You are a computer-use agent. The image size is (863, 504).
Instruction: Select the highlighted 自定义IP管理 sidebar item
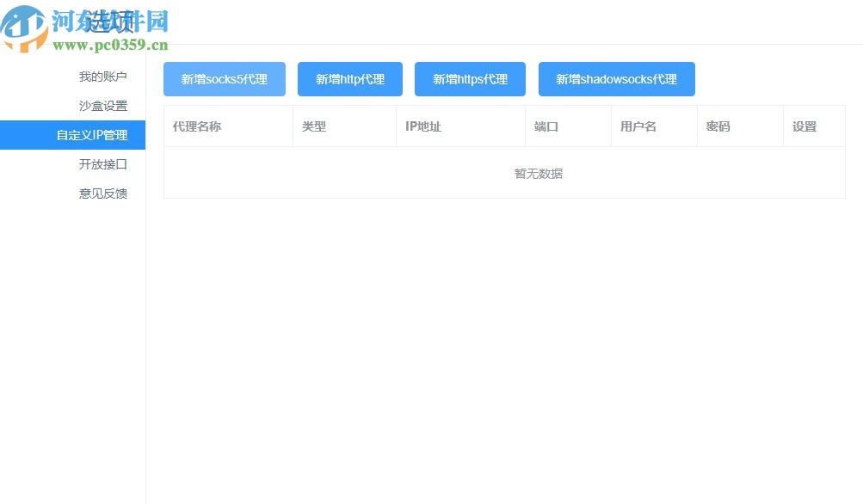click(102, 134)
